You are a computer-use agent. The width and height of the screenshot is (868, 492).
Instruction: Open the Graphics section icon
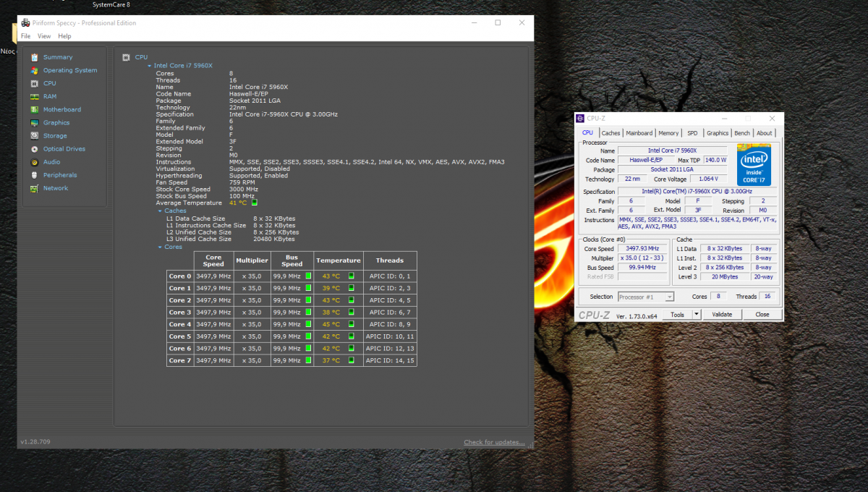click(34, 122)
